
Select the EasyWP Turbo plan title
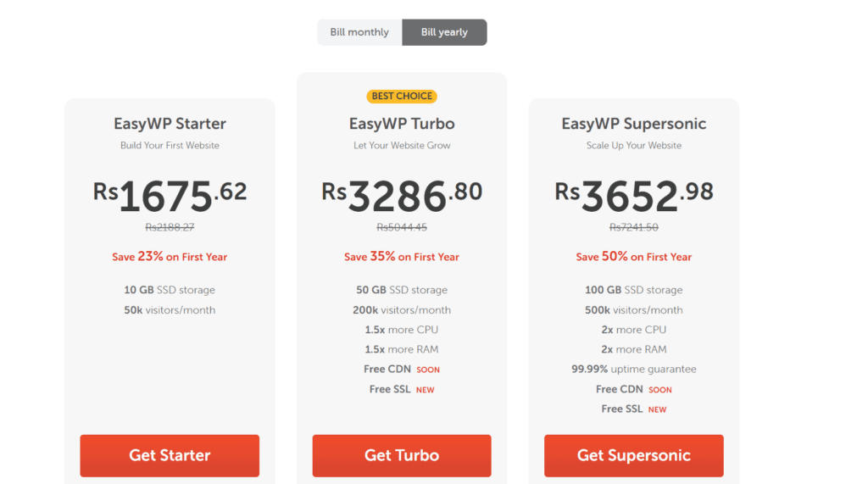pyautogui.click(x=402, y=124)
